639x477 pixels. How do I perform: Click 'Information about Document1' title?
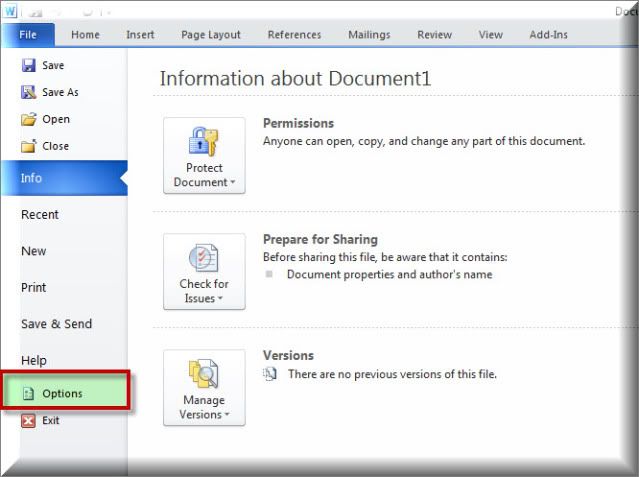pos(295,79)
